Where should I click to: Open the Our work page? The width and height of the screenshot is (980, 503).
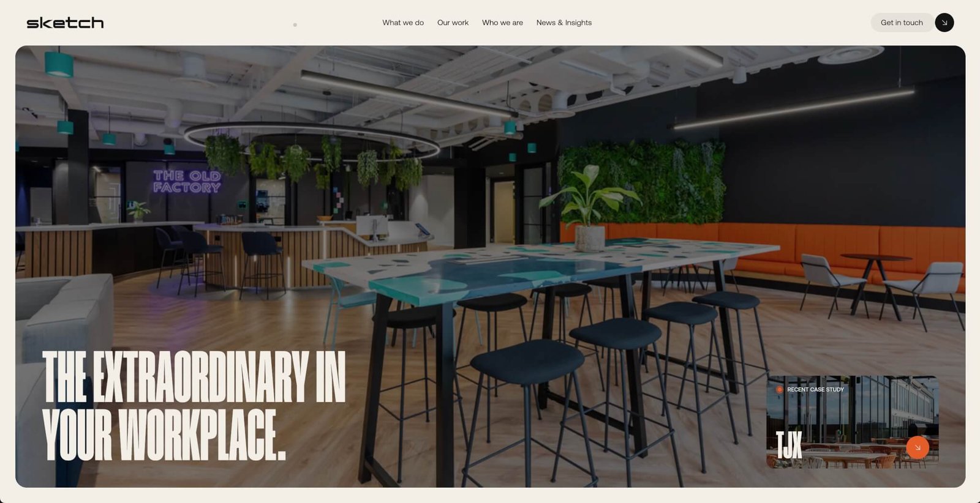coord(453,23)
